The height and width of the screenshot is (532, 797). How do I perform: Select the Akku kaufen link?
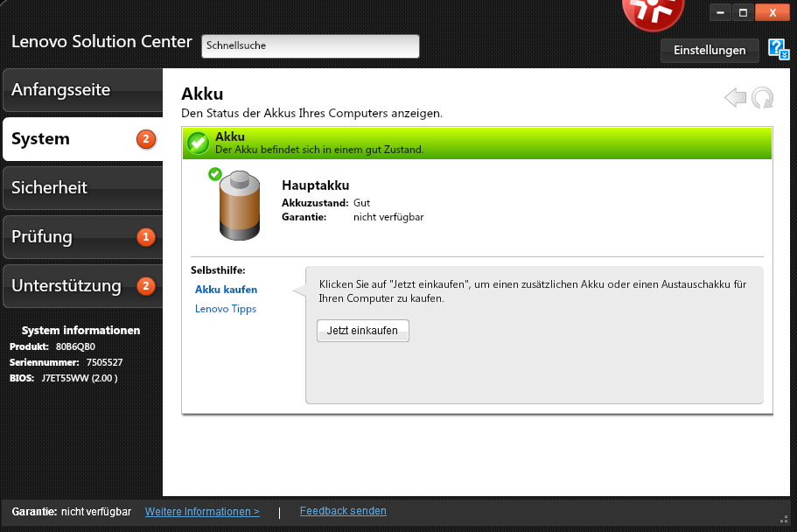point(227,290)
